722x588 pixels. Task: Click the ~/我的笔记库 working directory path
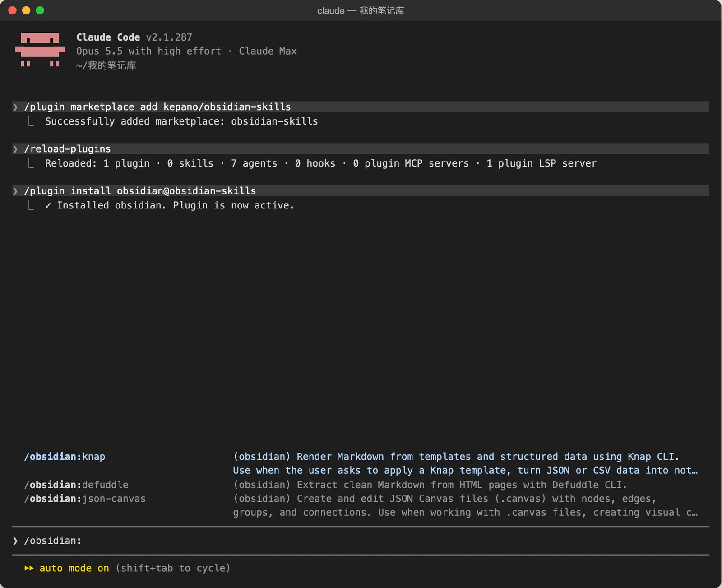(x=106, y=65)
